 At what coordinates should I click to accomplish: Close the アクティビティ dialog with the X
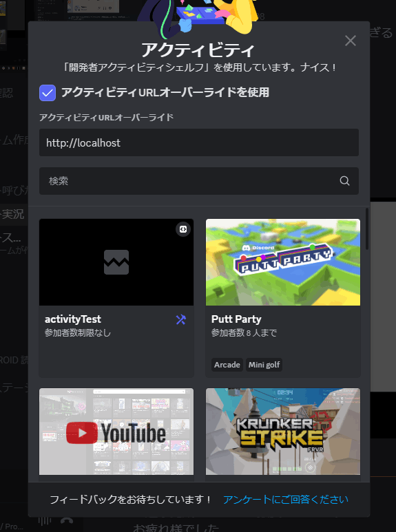click(350, 41)
